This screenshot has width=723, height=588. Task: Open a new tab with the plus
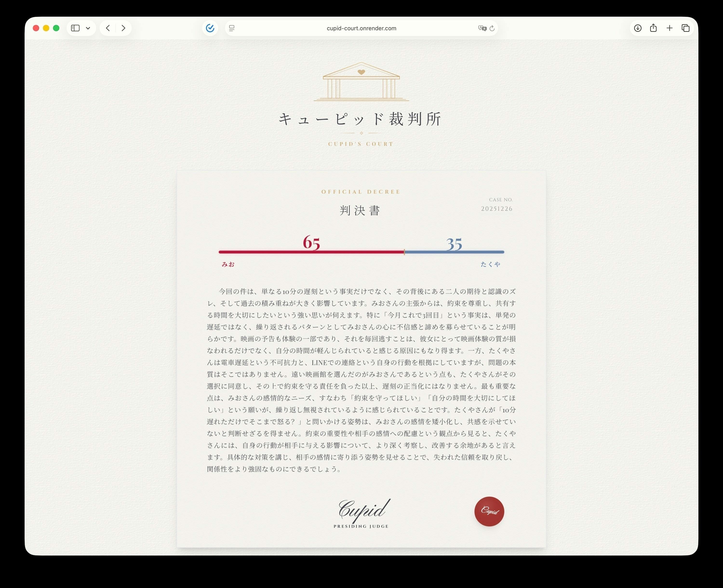tap(669, 28)
